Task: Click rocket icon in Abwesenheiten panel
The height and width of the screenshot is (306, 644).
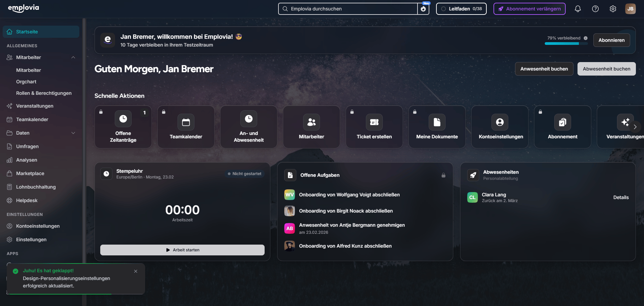Action: pos(473,175)
